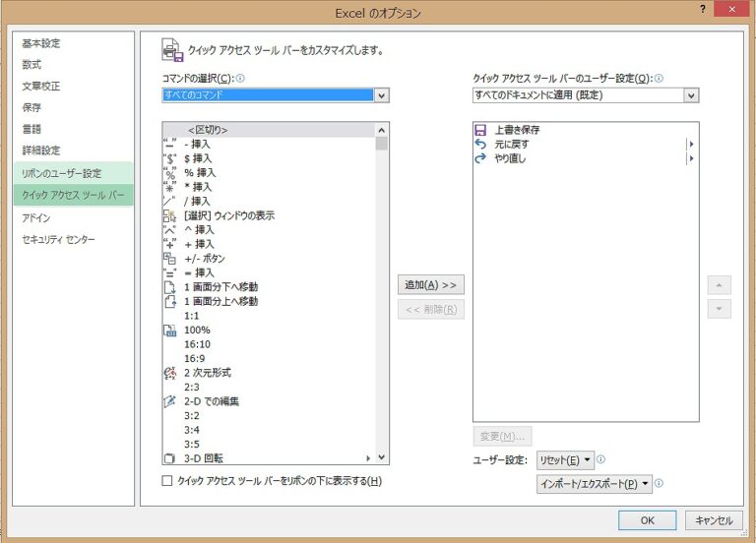This screenshot has height=543, width=756.
Task: Enable クイック アクセス ツール バーをリボンの下に表示する checkbox
Action: [167, 481]
